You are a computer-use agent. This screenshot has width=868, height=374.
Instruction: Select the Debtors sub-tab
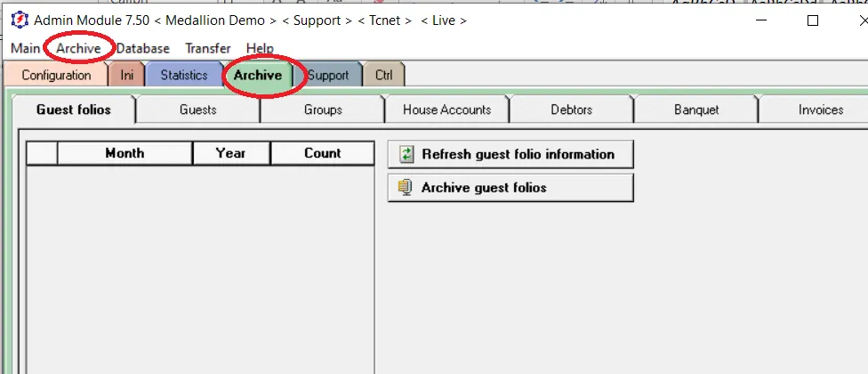pos(571,110)
